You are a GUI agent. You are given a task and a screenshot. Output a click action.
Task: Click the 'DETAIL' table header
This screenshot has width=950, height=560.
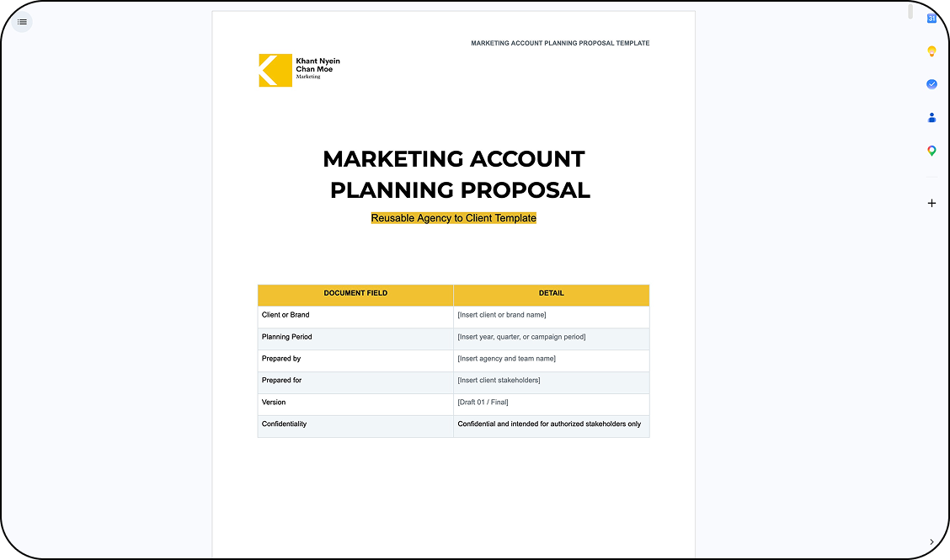point(552,295)
